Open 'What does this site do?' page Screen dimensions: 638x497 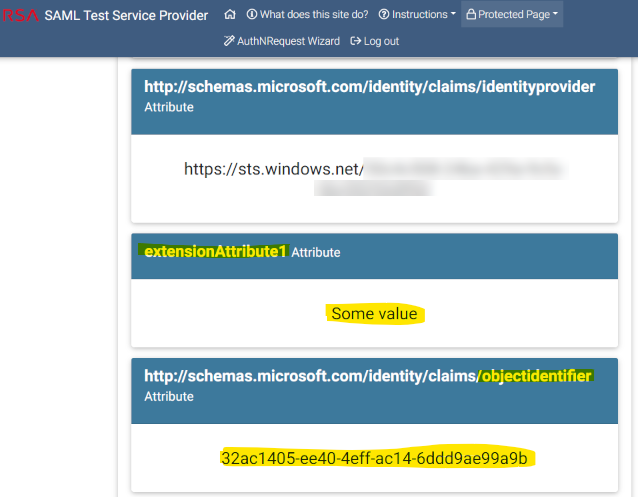click(x=307, y=15)
